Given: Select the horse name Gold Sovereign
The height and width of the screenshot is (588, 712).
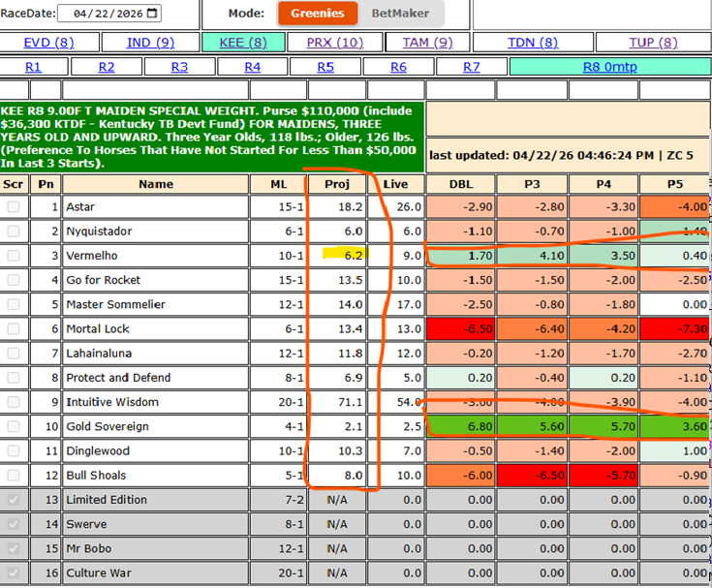Looking at the screenshot, I should pyautogui.click(x=108, y=427).
